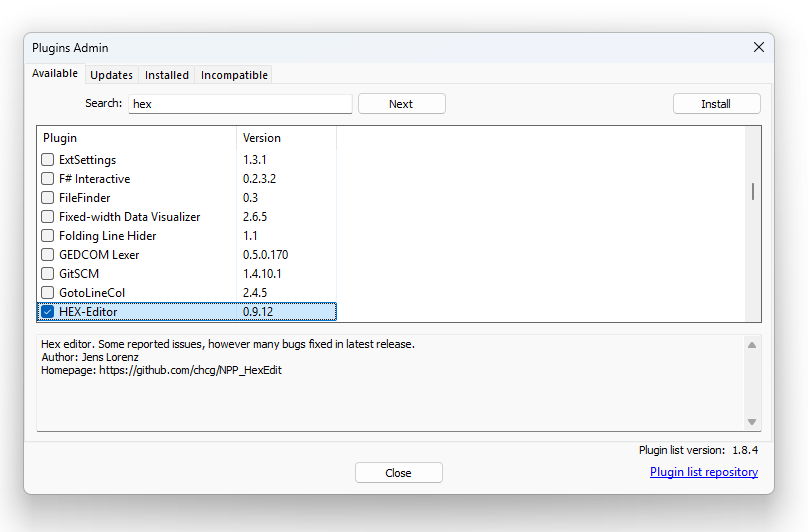Select the GEDCOM Lexer row name

tap(99, 255)
